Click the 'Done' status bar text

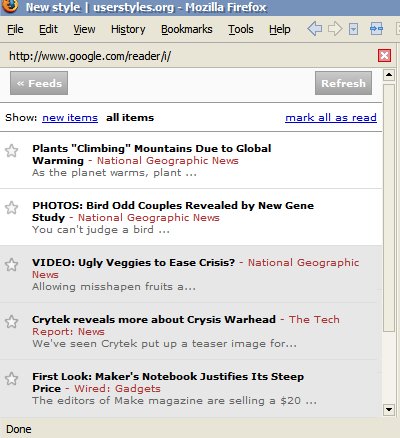(19, 429)
